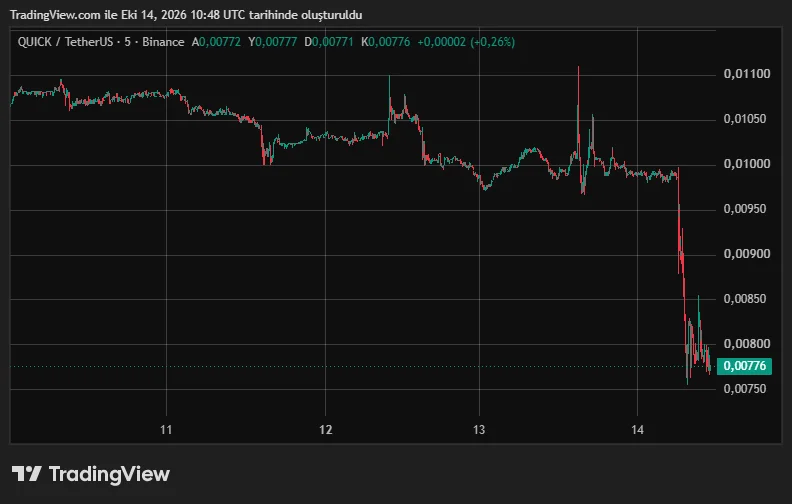Click date label 14 on time axis

point(637,430)
